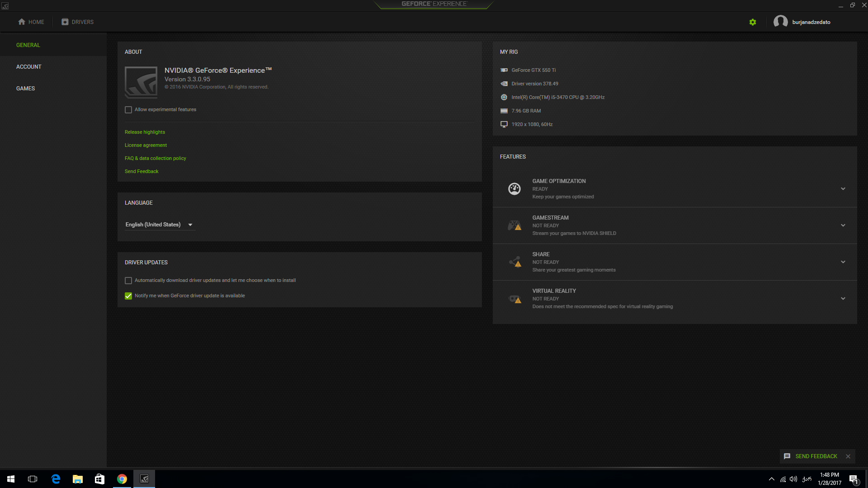Open the user profile avatar

[x=780, y=22]
